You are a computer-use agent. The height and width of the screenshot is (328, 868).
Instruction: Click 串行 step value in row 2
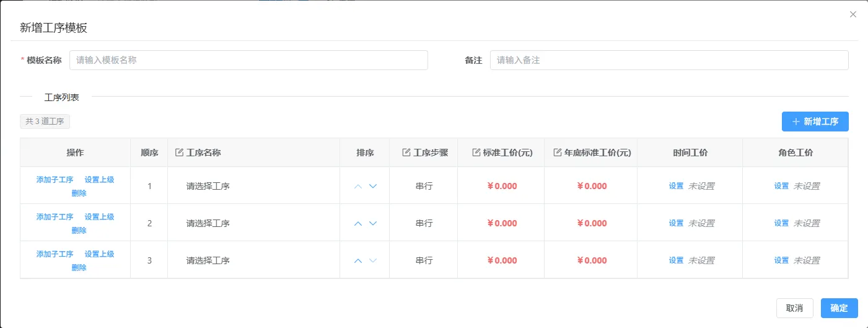pyautogui.click(x=424, y=223)
